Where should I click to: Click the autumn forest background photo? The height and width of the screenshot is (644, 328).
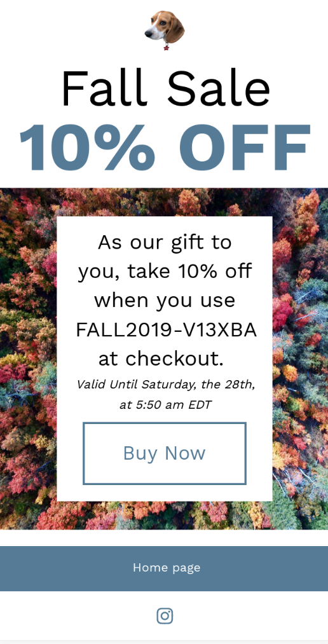28,357
